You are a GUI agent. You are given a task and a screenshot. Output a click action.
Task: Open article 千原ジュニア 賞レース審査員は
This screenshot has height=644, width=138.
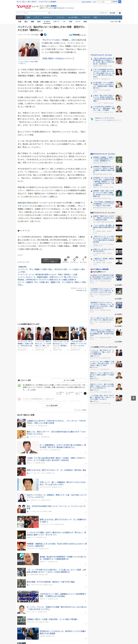[x=63, y=483]
